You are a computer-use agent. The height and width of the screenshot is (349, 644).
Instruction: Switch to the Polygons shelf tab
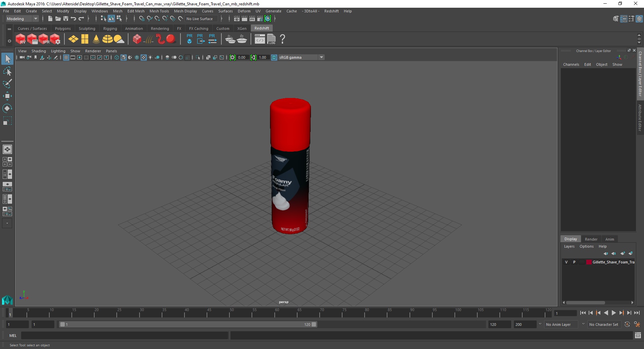(63, 29)
